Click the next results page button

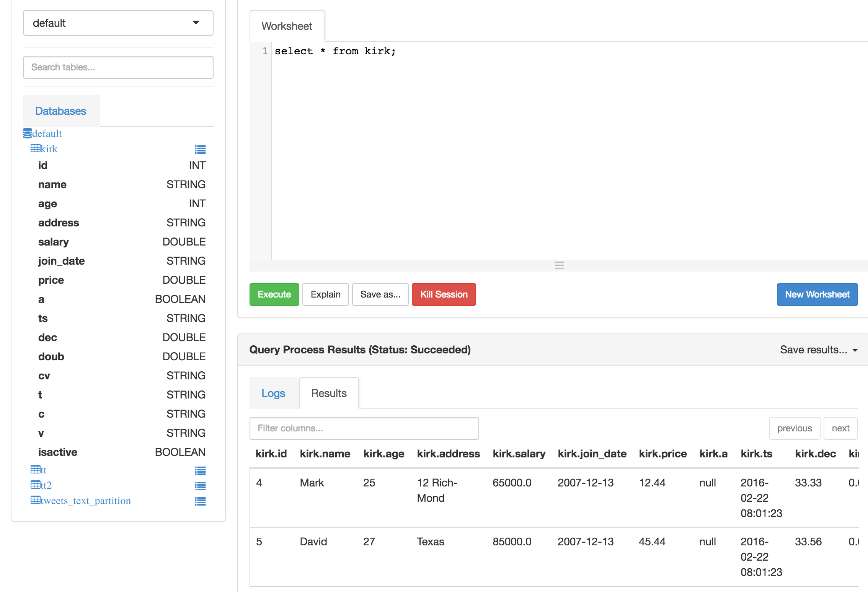click(x=840, y=428)
